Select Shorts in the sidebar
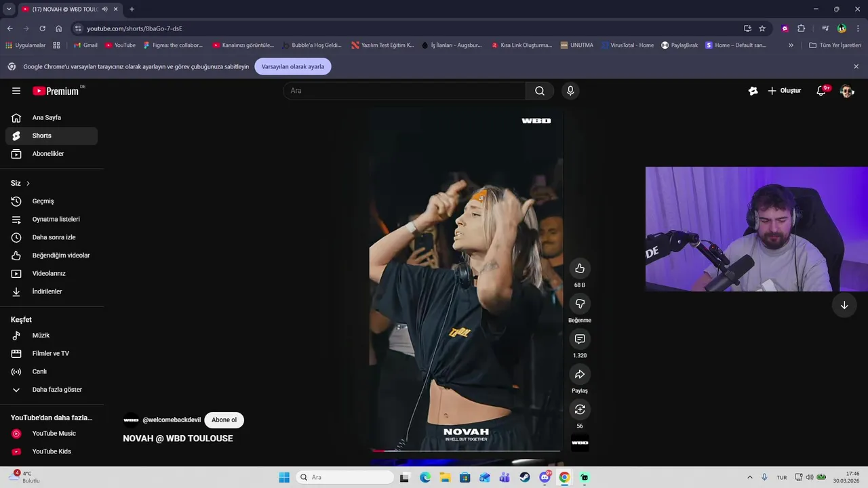Viewport: 868px width, 488px height. tap(52, 136)
